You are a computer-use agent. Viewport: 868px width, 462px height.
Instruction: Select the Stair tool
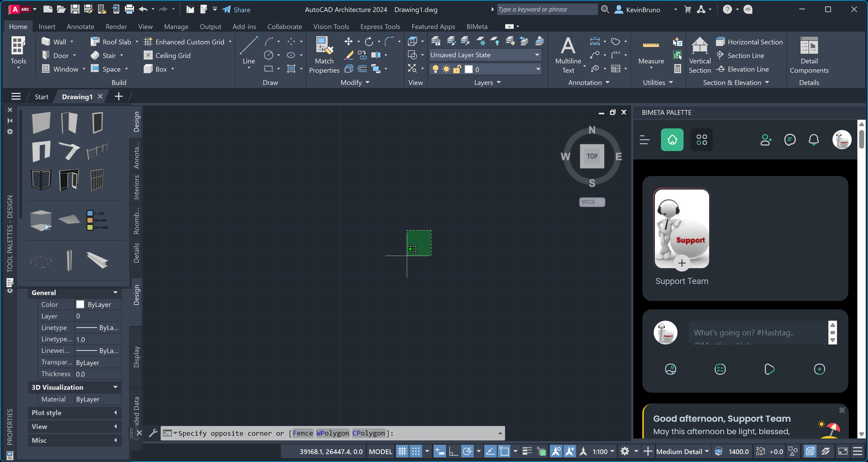click(103, 55)
